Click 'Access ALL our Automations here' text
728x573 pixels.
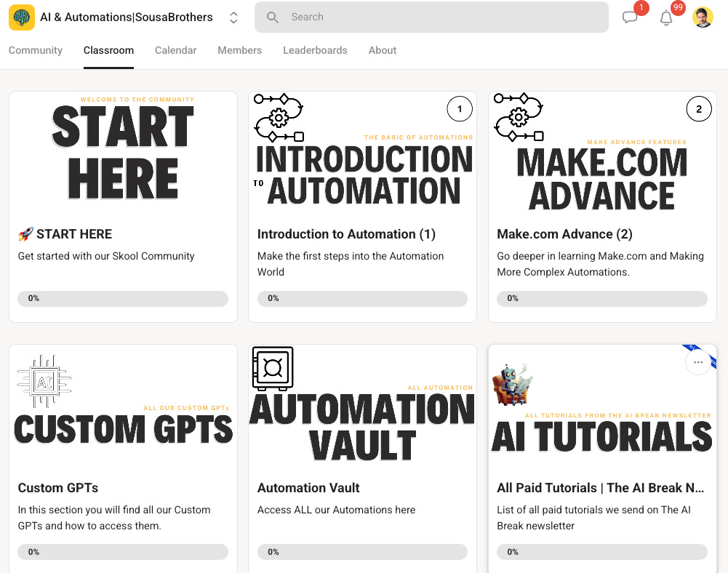click(x=336, y=510)
